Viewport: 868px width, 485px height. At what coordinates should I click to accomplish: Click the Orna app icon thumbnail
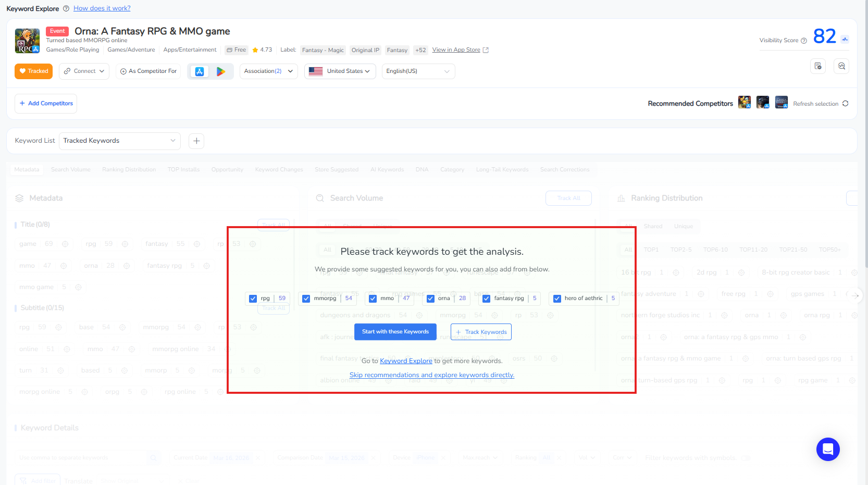point(27,41)
